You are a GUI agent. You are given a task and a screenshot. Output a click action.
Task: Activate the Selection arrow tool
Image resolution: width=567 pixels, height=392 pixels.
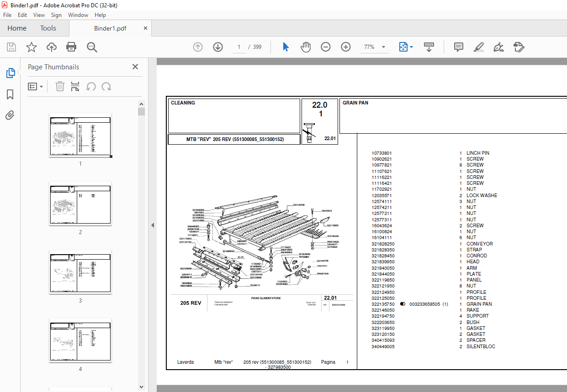(x=286, y=47)
